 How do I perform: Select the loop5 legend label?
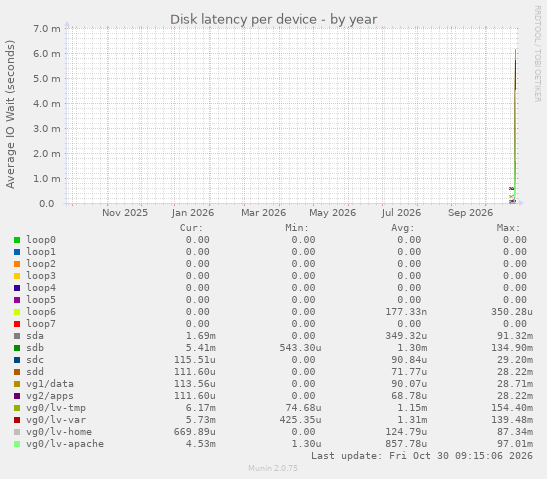coord(41,300)
